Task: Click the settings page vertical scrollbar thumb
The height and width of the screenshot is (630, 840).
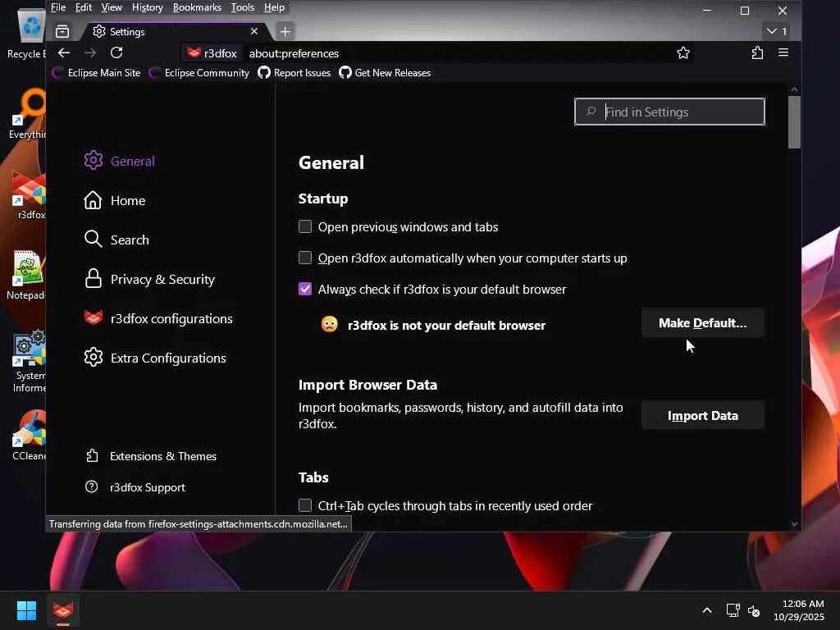Action: [794, 121]
